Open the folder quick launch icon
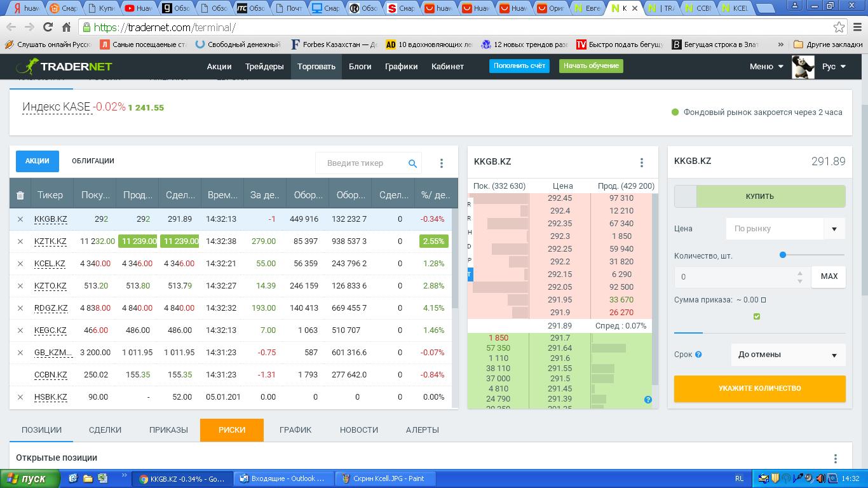Screen dimensions: 868x488 pyautogui.click(x=88, y=478)
